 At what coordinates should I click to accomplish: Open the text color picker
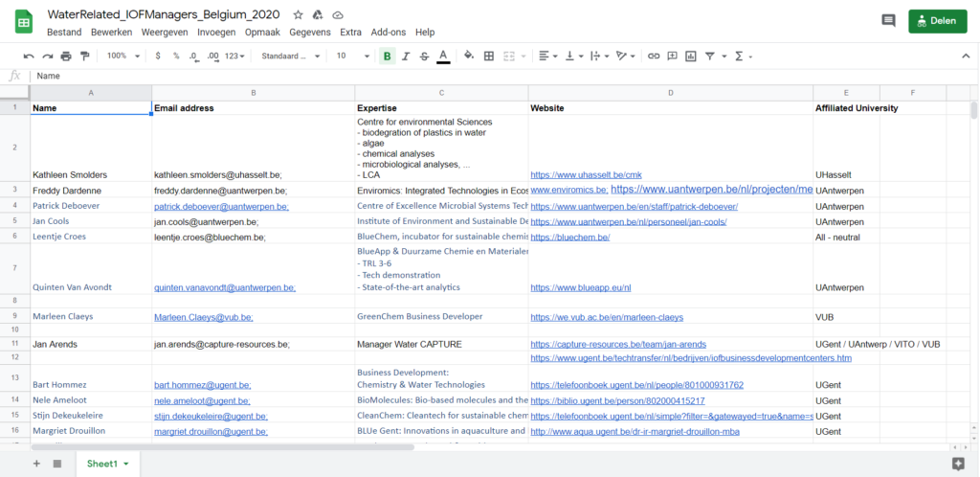443,57
